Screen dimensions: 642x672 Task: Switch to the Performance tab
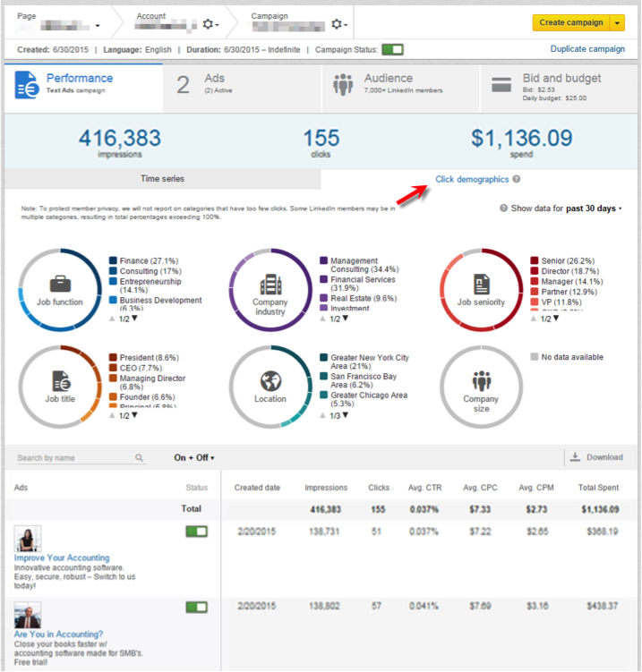83,89
